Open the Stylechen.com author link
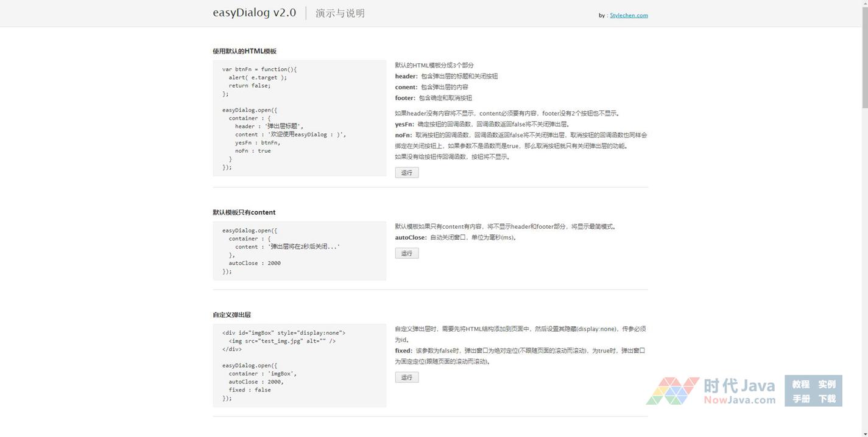This screenshot has width=868, height=437. point(629,16)
